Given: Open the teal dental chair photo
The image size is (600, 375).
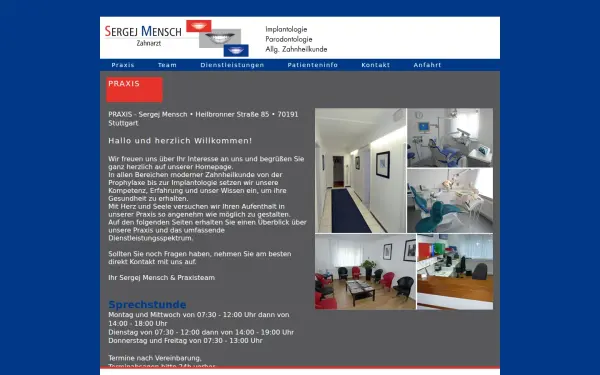Looking at the screenshot, I should pos(450,201).
